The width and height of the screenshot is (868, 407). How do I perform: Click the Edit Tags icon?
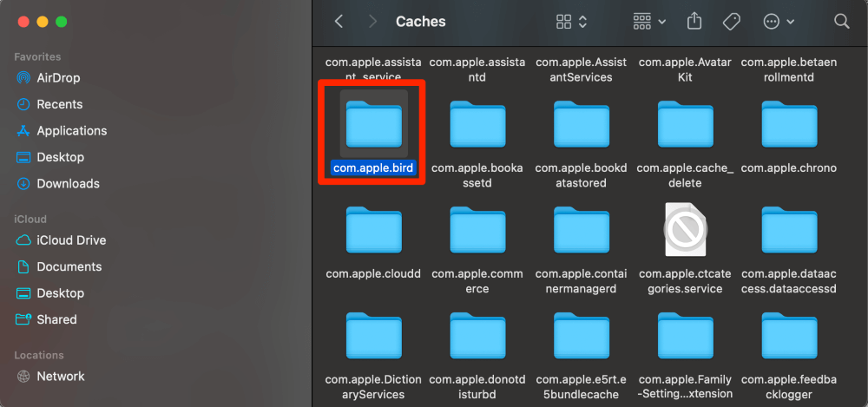(x=732, y=22)
